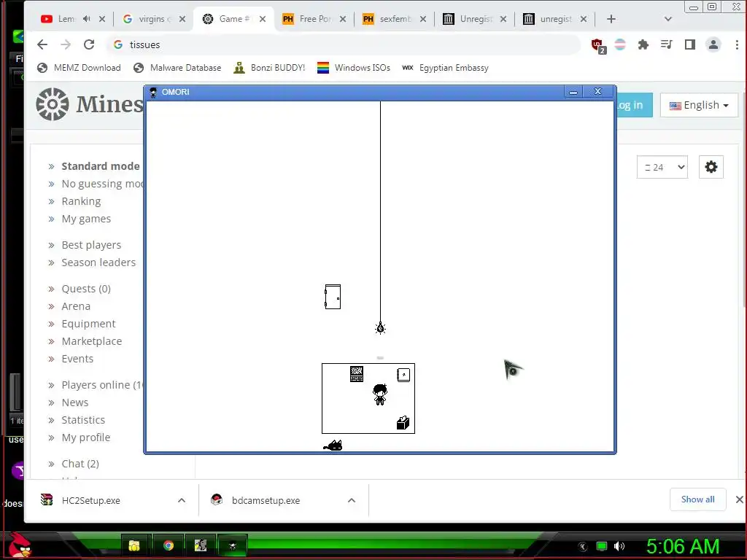
Task: Open the Statistics page
Action: pyautogui.click(x=83, y=420)
